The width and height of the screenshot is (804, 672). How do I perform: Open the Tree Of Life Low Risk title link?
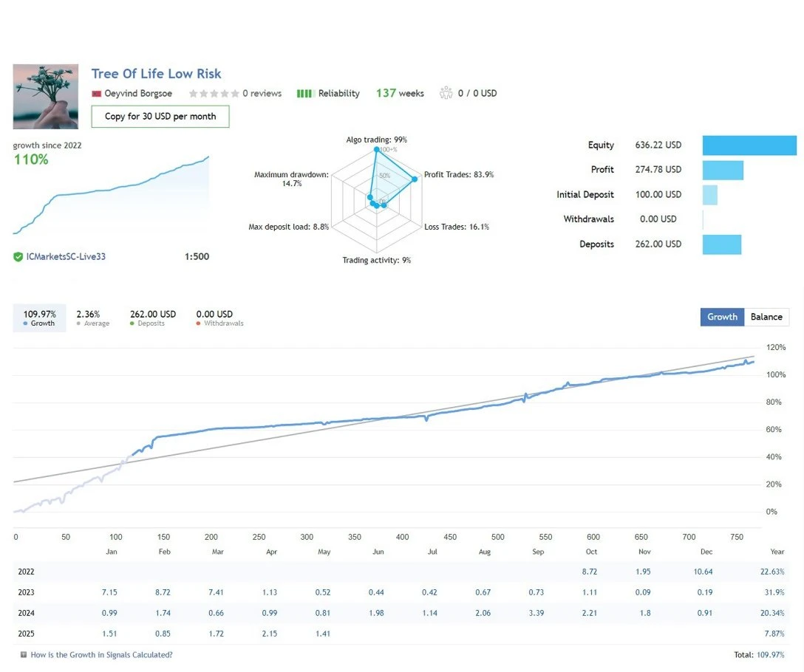[156, 74]
